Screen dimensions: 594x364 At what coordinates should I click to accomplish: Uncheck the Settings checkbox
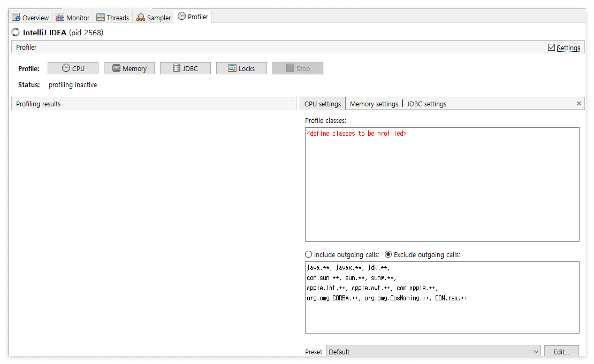coord(551,47)
